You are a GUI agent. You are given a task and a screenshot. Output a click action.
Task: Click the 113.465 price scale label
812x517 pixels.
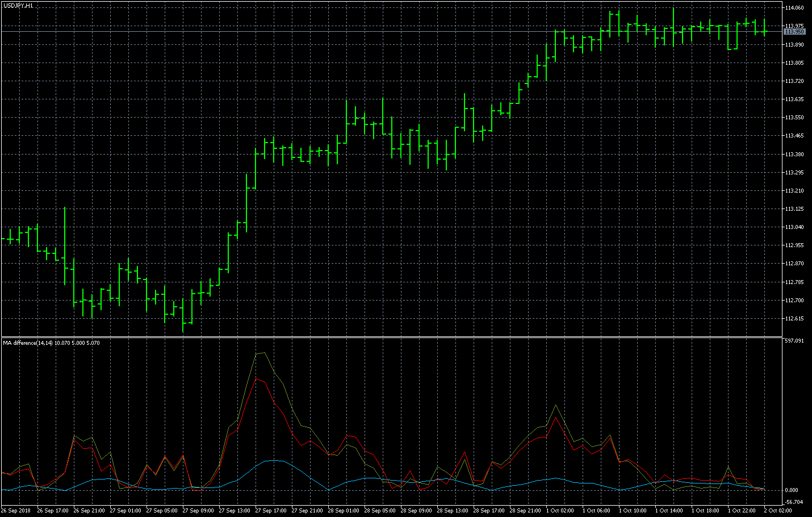coord(794,136)
